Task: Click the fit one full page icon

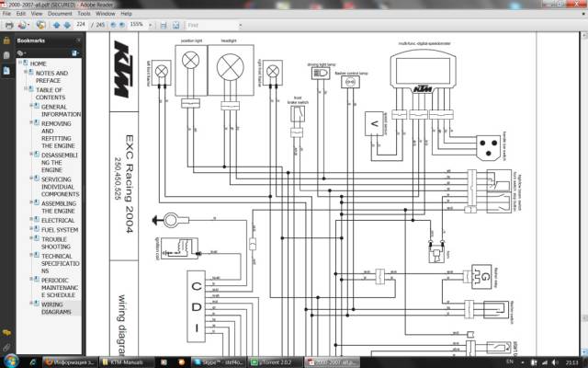Action: [175, 25]
